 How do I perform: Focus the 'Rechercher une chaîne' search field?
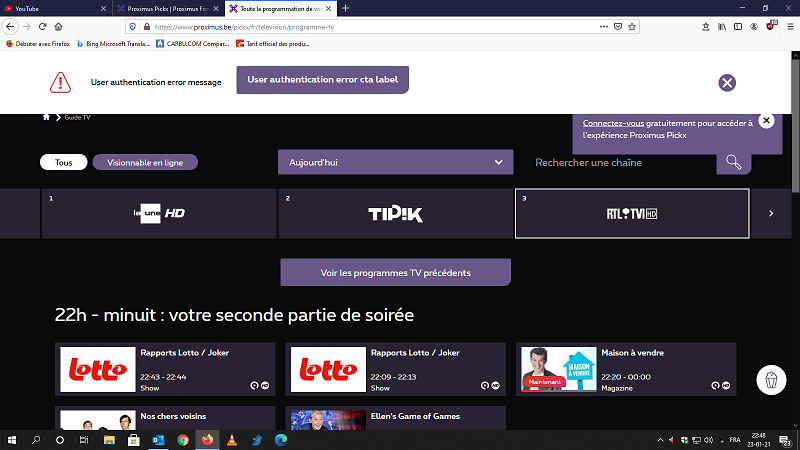pos(621,162)
